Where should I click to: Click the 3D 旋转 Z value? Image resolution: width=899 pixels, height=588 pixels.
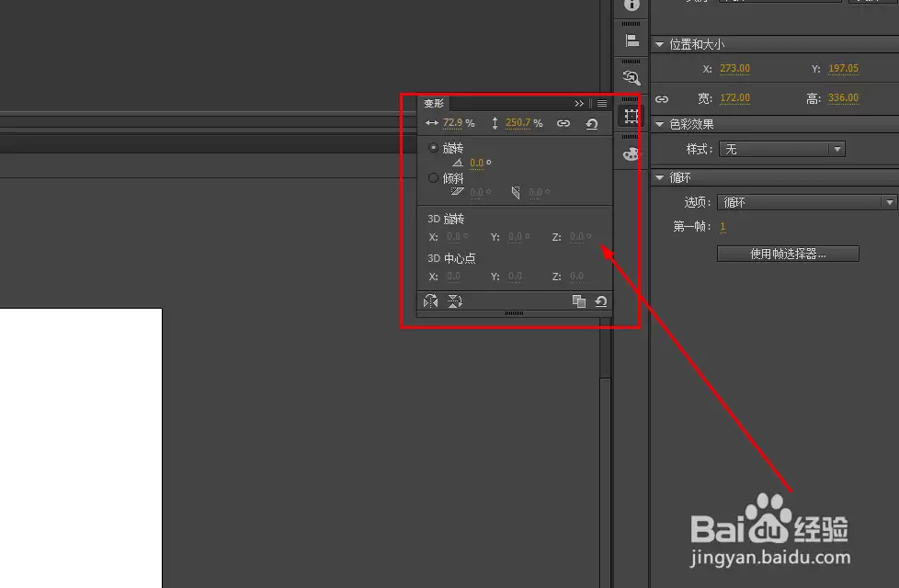point(576,237)
